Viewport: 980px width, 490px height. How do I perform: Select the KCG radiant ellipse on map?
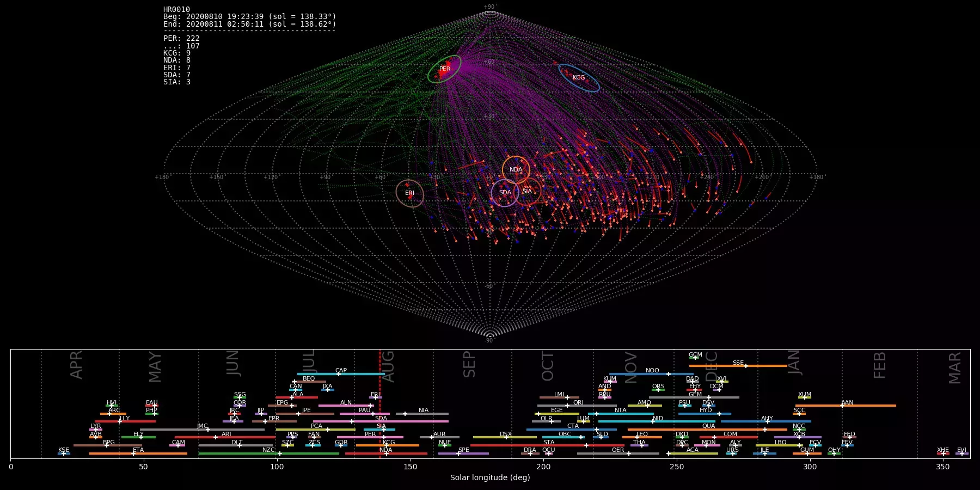(x=579, y=77)
